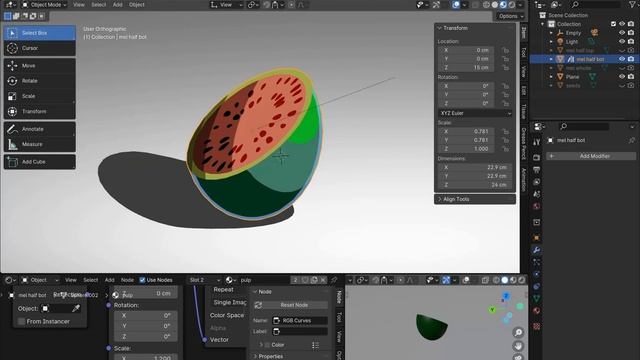Toggle the Use Nodes checkbox

pyautogui.click(x=142, y=280)
